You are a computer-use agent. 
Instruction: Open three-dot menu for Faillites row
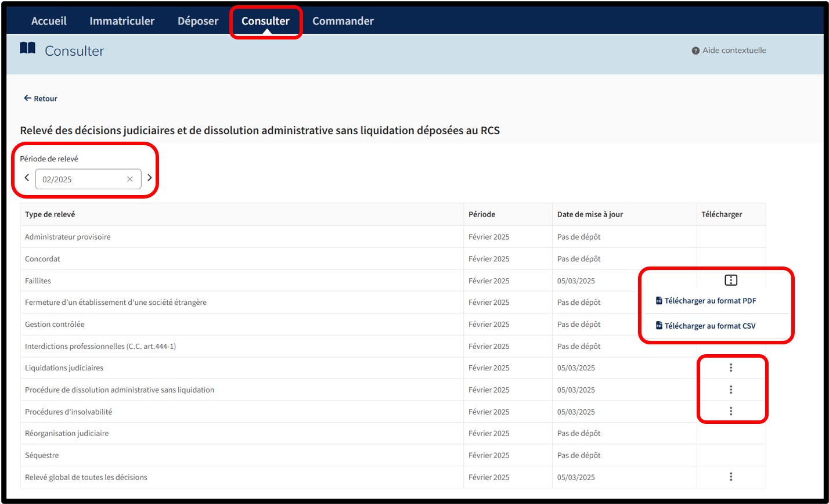(731, 280)
